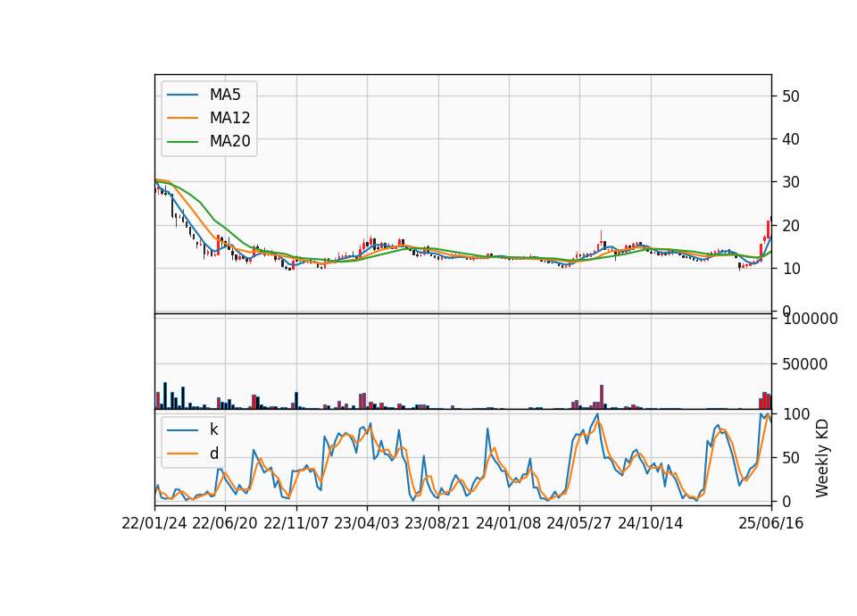
Task: Click the price axis label 20
Action: pyautogui.click(x=791, y=225)
